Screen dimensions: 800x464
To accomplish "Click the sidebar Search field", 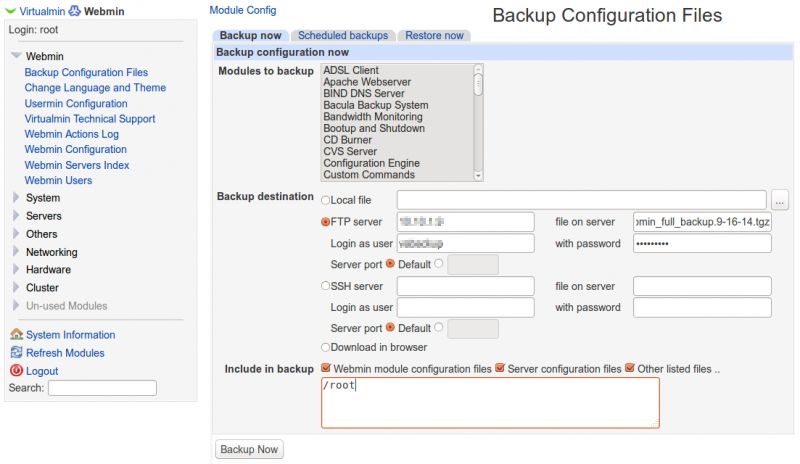I will [x=102, y=388].
